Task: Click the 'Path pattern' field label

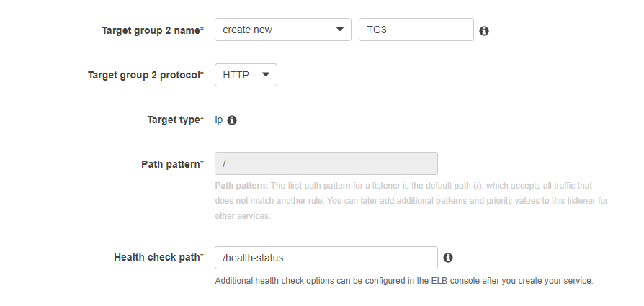Action: tap(172, 164)
